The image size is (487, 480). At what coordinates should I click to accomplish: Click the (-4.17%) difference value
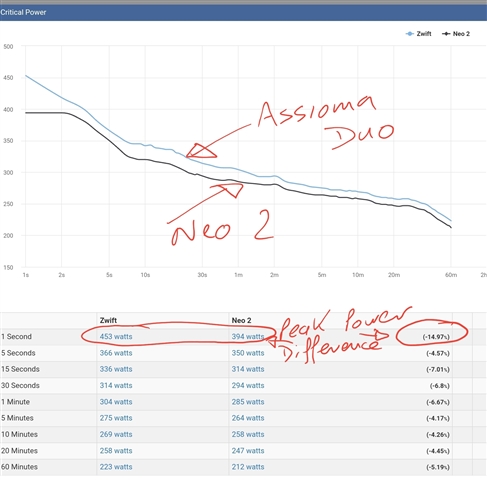tap(438, 418)
